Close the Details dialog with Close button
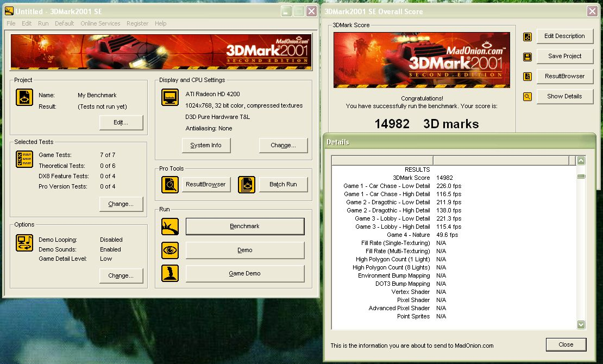This screenshot has height=364, width=603. [x=566, y=345]
